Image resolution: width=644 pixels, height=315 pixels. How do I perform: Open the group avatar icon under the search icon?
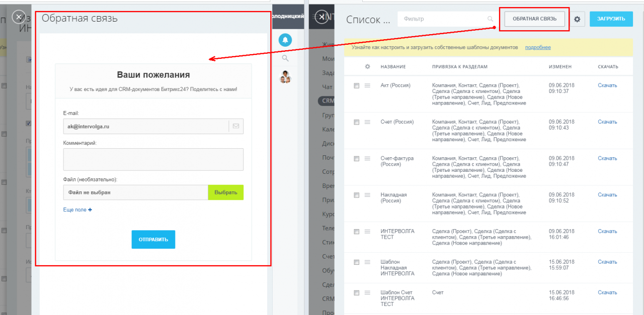[x=285, y=77]
